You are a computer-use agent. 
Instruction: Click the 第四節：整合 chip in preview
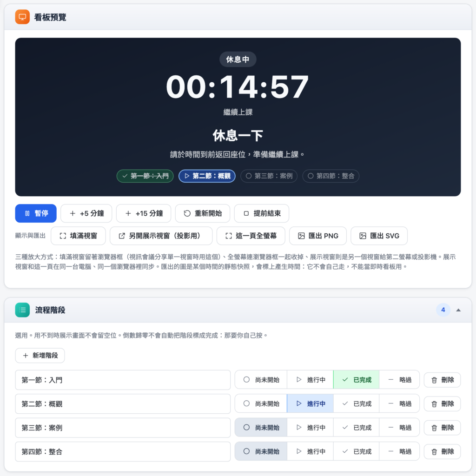pos(331,176)
